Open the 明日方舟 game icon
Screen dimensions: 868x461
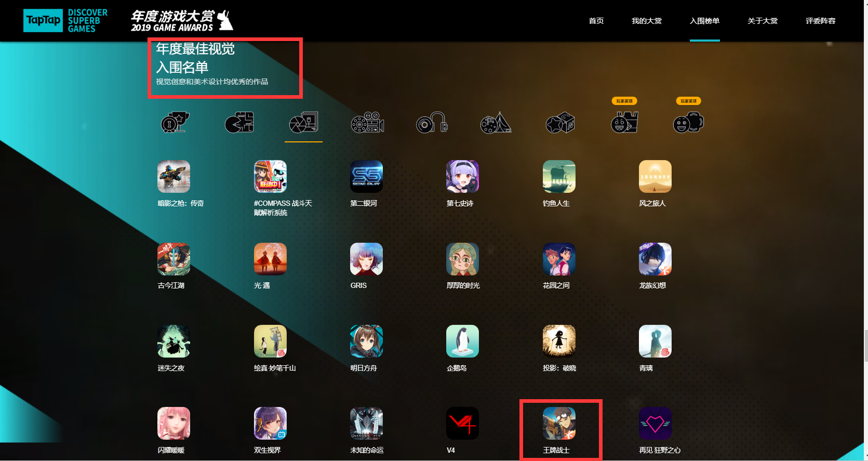coord(366,341)
